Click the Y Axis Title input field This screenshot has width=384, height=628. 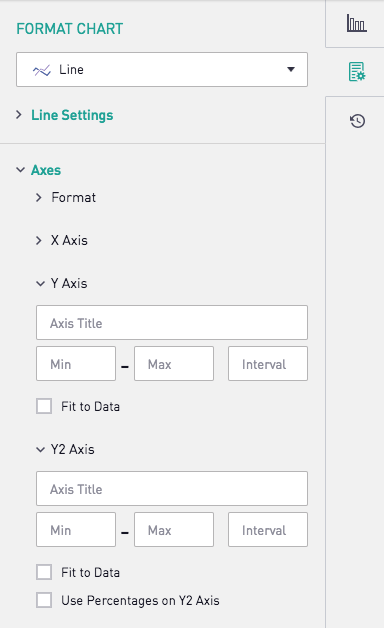[x=172, y=323]
